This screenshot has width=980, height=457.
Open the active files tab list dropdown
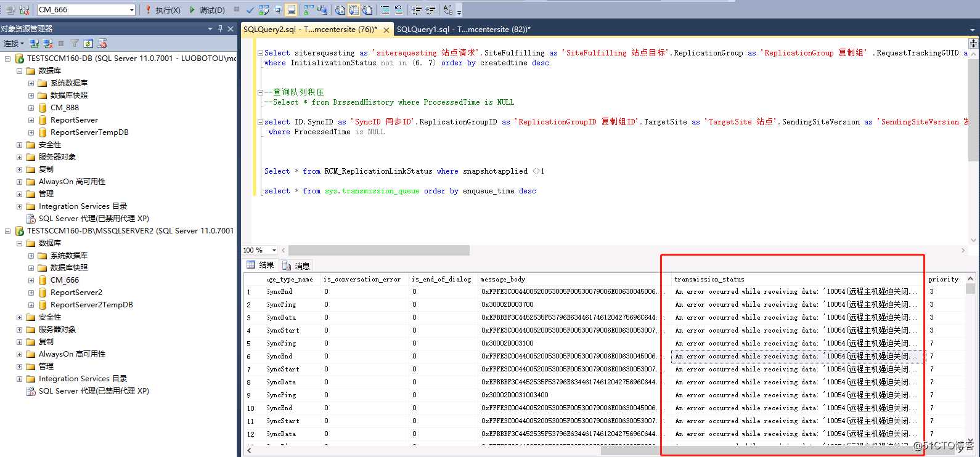point(973,29)
